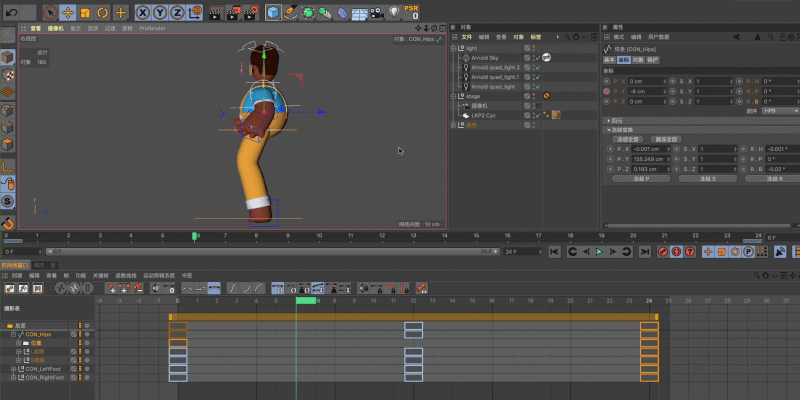Go to the end frame button
Screen dimensions: 800x400
coord(645,252)
